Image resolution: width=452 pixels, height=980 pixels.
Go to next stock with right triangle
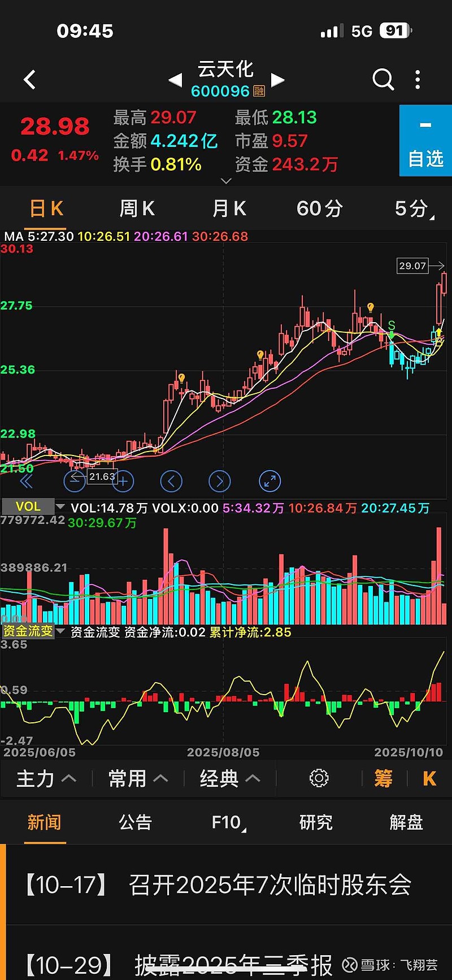[x=277, y=80]
